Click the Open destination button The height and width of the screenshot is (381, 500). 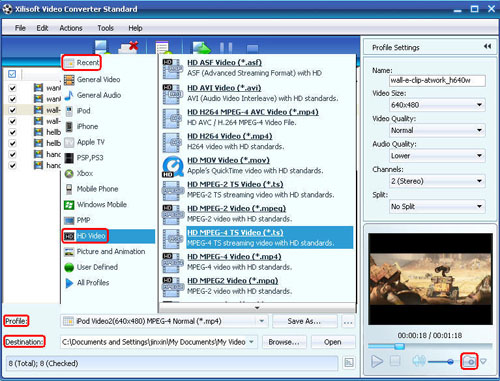coord(333,342)
